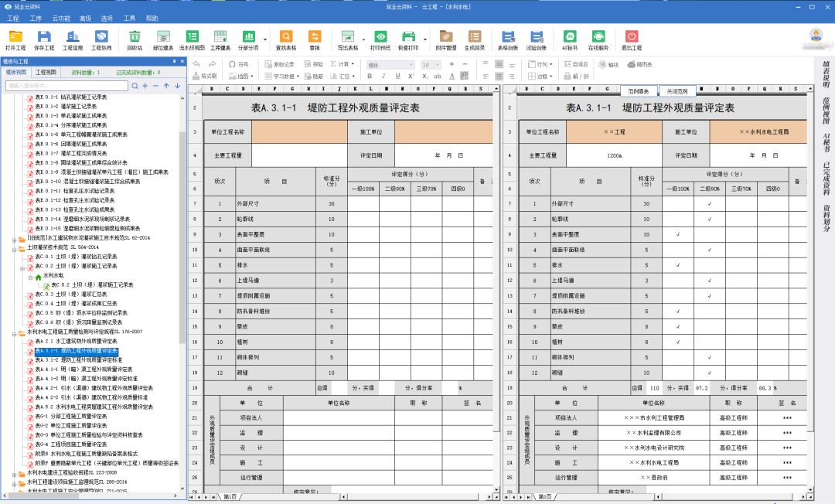Click 退出工程 exit project icon
The image size is (835, 504).
point(632,40)
